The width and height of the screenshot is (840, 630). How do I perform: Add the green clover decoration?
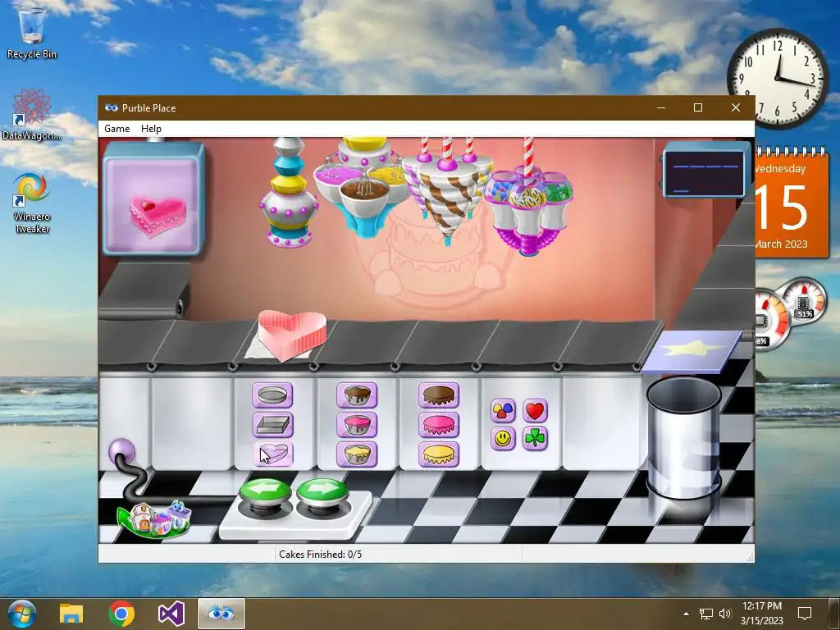pos(535,439)
